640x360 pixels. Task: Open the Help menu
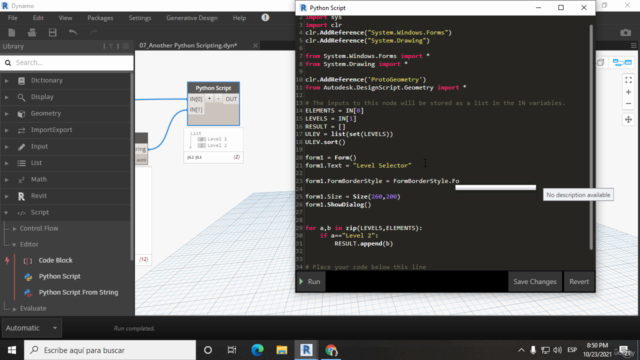(239, 18)
